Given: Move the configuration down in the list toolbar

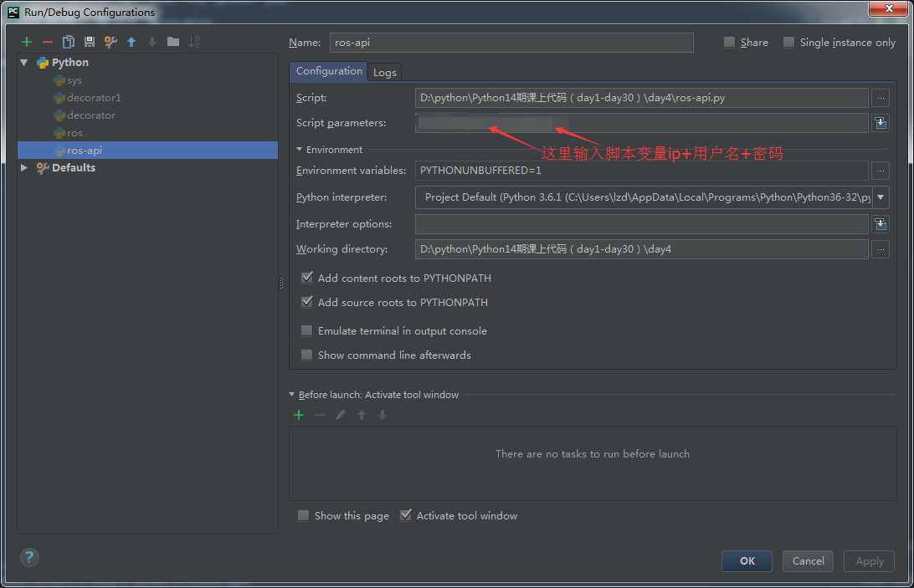Looking at the screenshot, I should click(x=152, y=42).
